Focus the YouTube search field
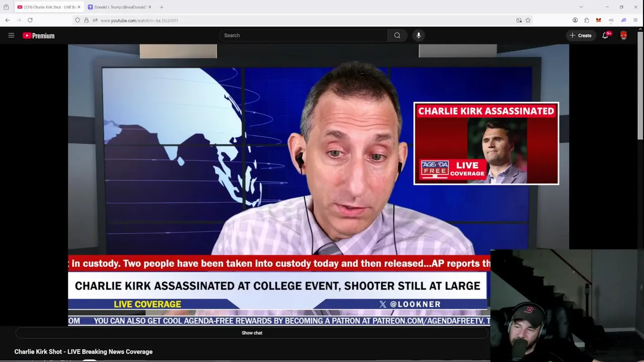The height and width of the screenshot is (362, 644). click(303, 35)
